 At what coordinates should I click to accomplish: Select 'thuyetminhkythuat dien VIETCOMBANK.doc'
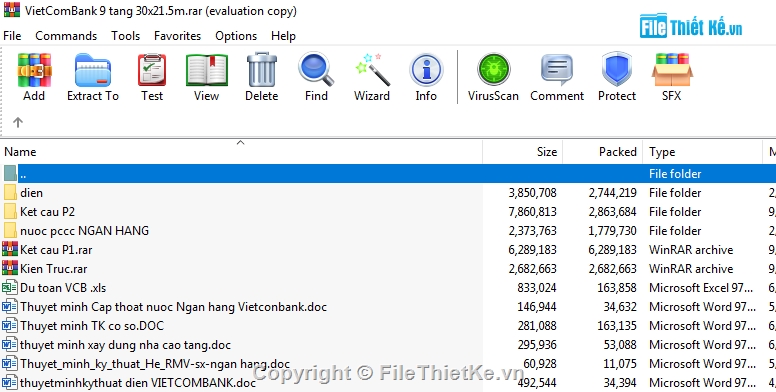coord(138,383)
